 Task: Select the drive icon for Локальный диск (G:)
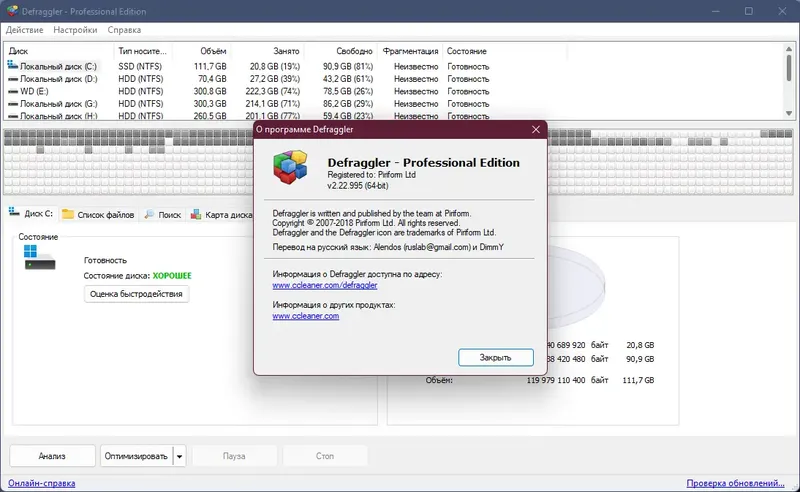[x=13, y=104]
